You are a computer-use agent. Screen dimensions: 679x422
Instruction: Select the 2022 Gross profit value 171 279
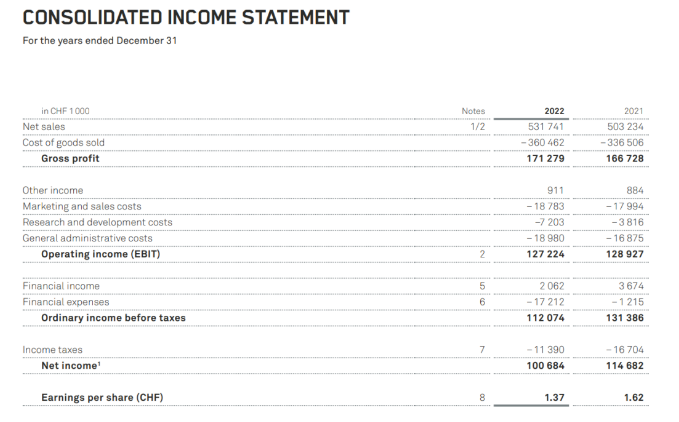pos(546,158)
